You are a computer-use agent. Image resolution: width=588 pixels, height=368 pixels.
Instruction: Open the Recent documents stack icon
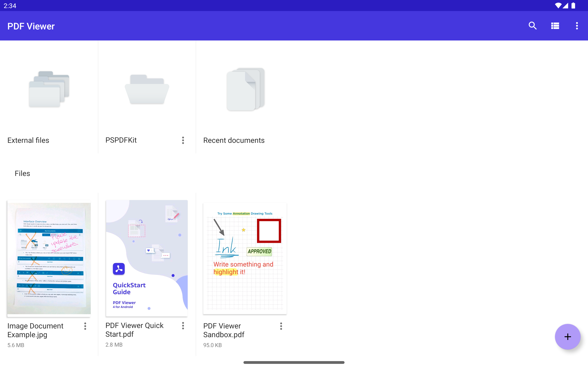pos(245,89)
